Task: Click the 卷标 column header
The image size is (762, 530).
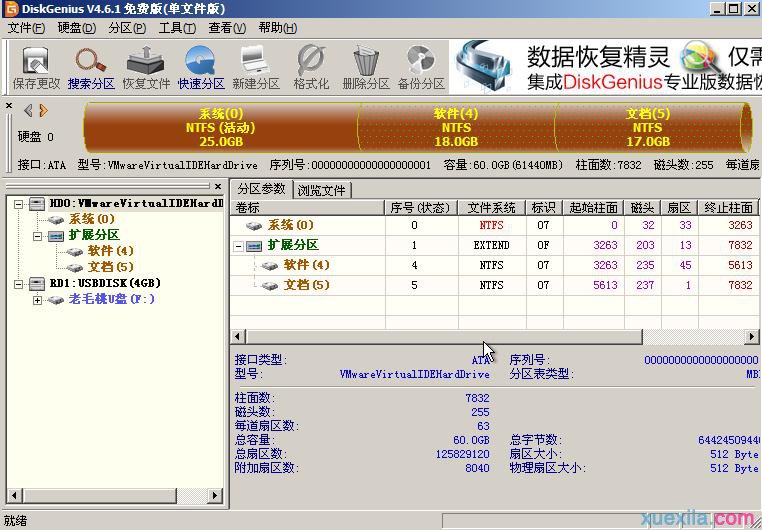Action: coord(308,208)
